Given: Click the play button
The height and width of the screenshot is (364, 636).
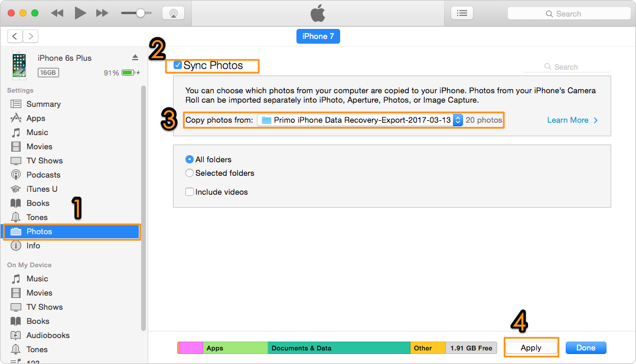Looking at the screenshot, I should click(x=80, y=13).
